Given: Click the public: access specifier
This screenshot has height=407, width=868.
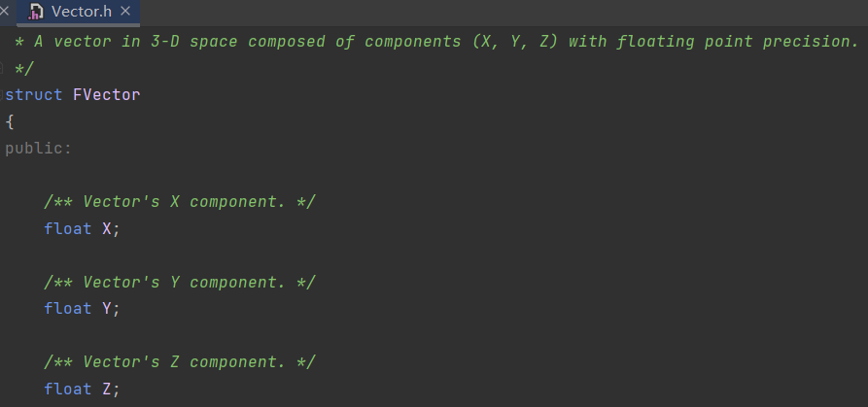Looking at the screenshot, I should click(x=39, y=149).
